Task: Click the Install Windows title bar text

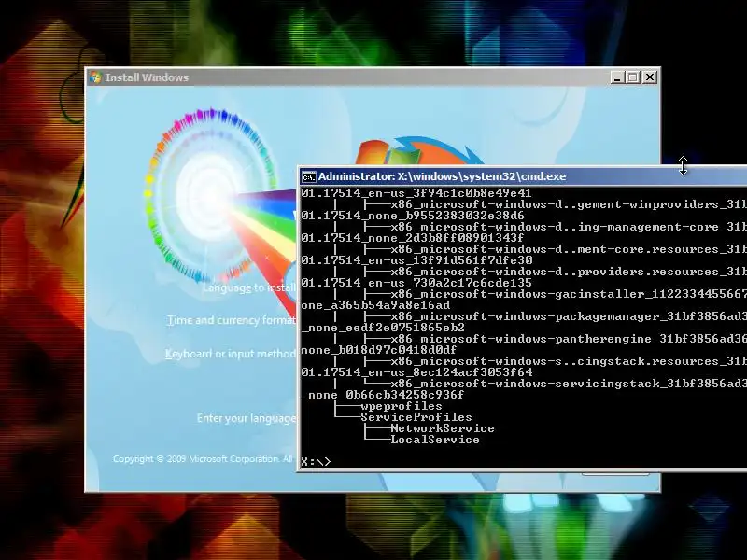Action: 147,77
